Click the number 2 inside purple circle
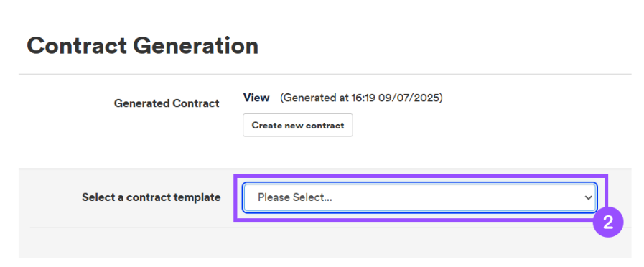 608,222
